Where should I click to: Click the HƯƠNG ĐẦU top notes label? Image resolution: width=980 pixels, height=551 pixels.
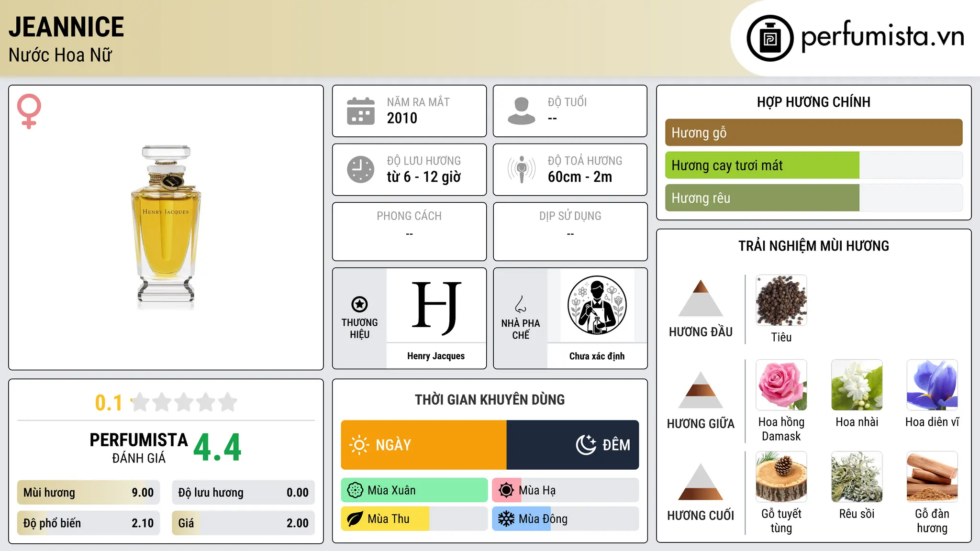point(701,332)
